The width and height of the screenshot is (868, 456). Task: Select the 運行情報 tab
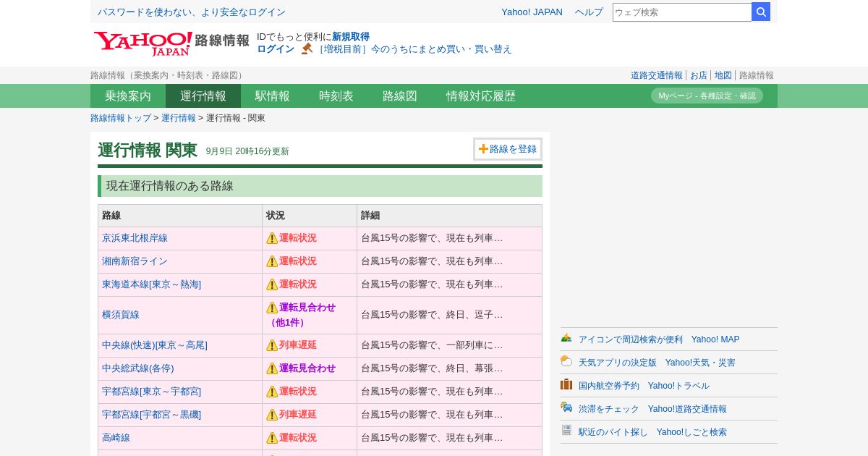click(x=203, y=96)
